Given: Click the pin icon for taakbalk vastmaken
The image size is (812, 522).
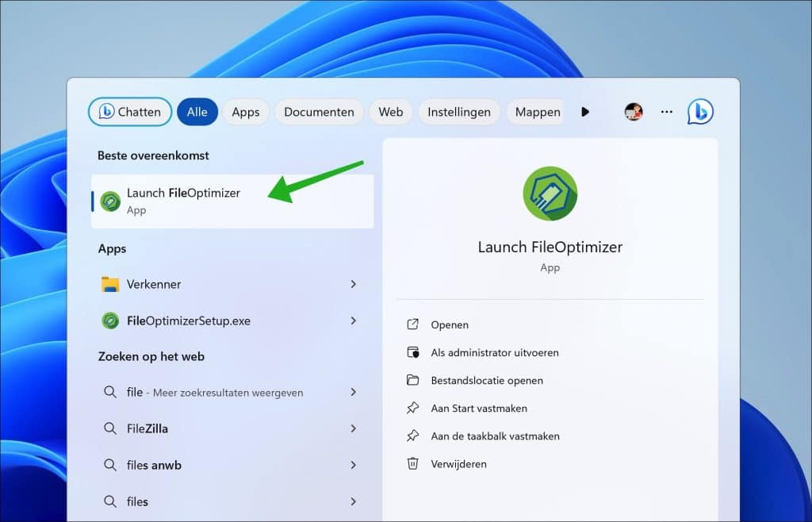Looking at the screenshot, I should pyautogui.click(x=412, y=436).
